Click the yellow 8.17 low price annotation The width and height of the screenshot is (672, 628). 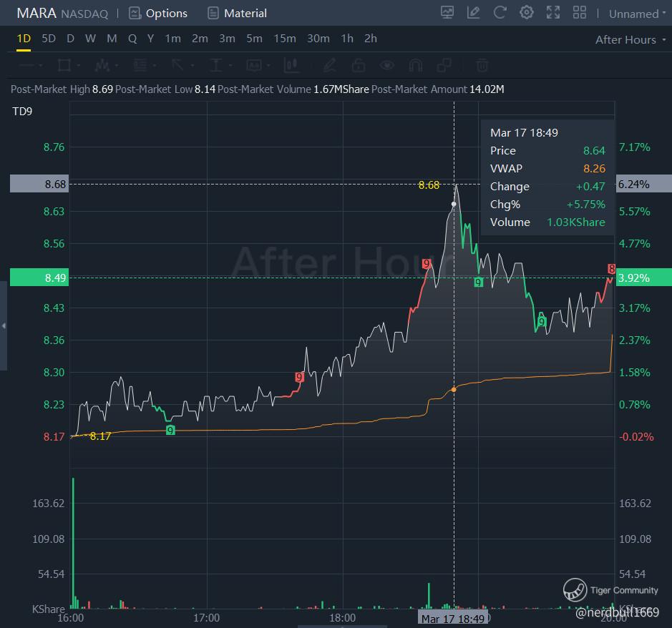[100, 436]
